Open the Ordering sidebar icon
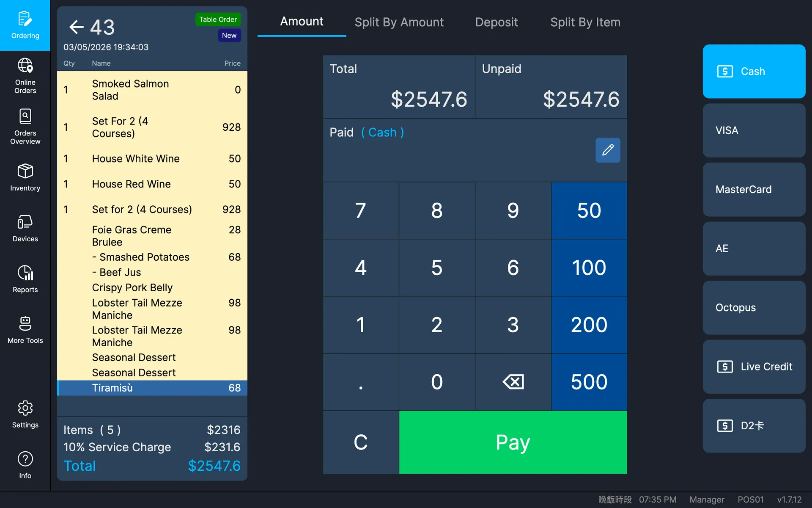Screen dimensions: 812x508 pos(25,25)
